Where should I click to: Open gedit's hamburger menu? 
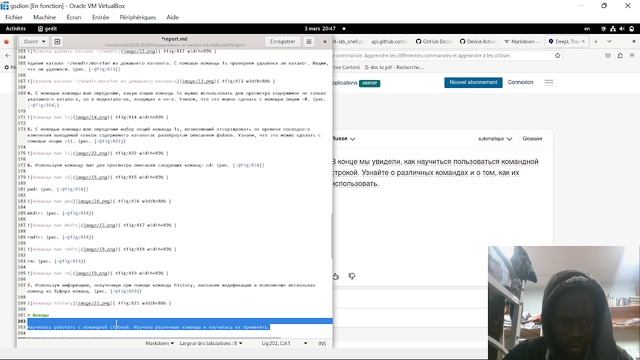click(x=309, y=42)
